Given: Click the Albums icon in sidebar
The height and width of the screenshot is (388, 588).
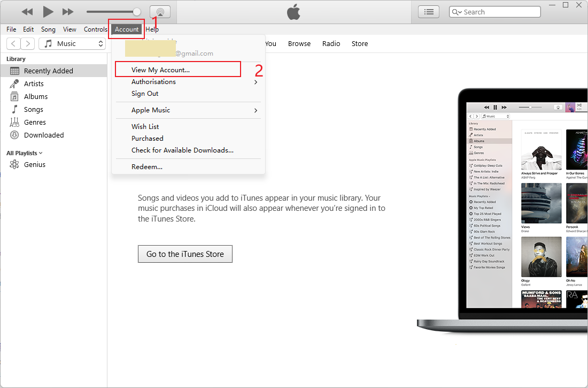Looking at the screenshot, I should click(x=14, y=96).
